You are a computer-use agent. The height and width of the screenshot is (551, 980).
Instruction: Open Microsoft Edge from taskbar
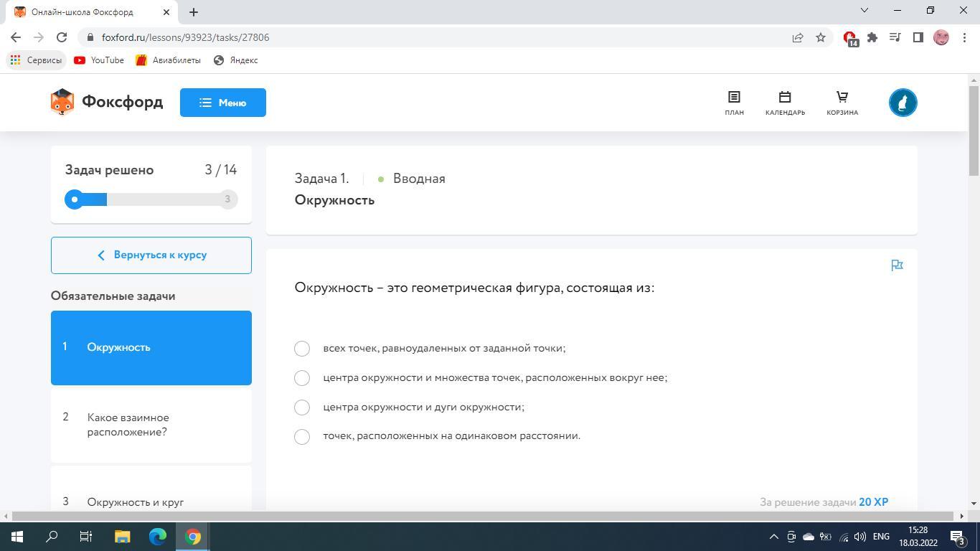click(158, 537)
